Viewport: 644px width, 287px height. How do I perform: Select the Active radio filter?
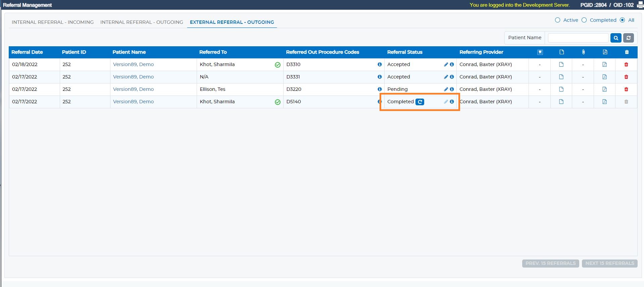(x=558, y=20)
